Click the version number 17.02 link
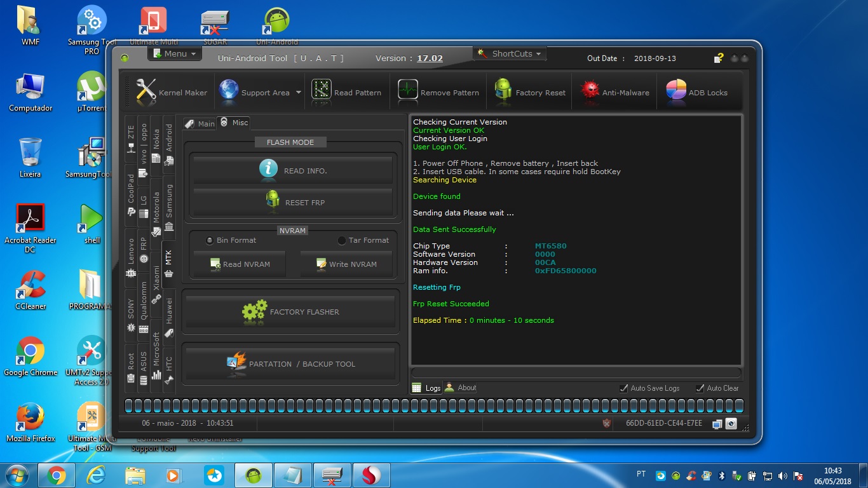 coord(430,58)
